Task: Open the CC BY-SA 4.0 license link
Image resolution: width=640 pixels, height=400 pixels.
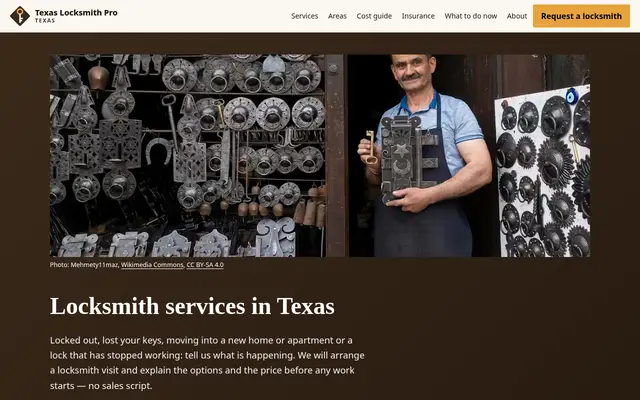Action: [205, 264]
